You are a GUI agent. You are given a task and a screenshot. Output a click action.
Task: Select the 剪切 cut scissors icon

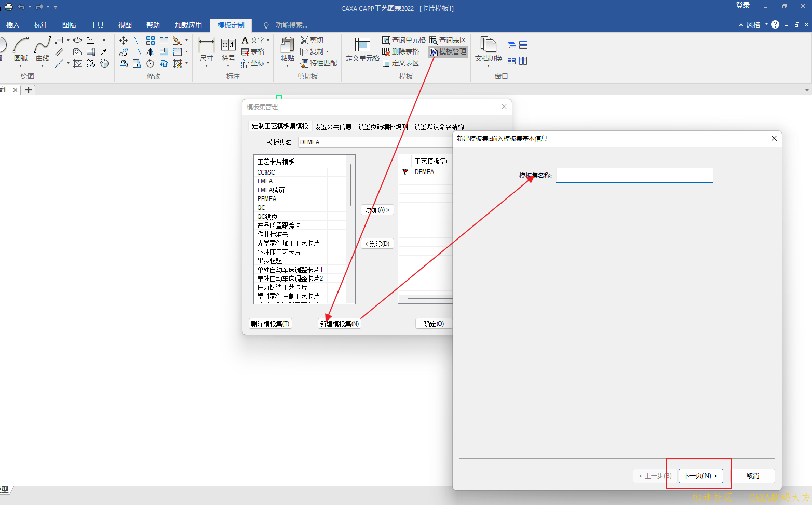click(x=305, y=40)
